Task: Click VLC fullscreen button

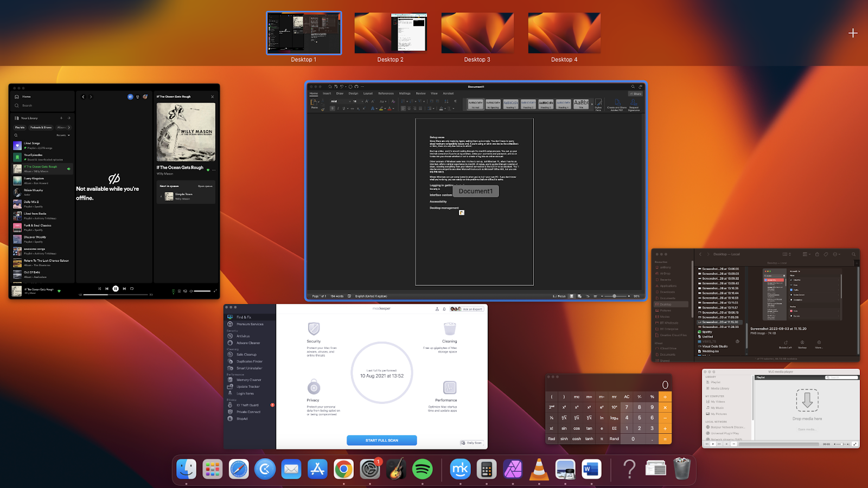Action: (855, 444)
